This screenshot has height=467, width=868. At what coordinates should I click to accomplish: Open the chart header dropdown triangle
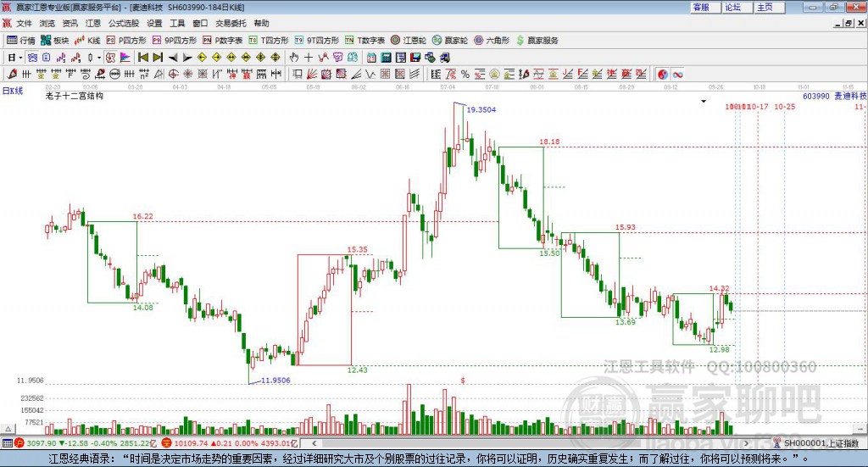[704, 101]
